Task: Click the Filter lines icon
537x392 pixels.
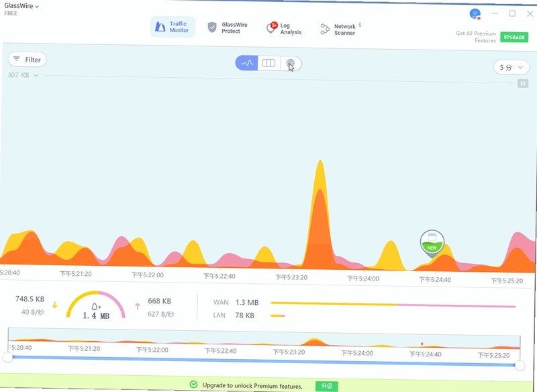Action: (x=16, y=59)
